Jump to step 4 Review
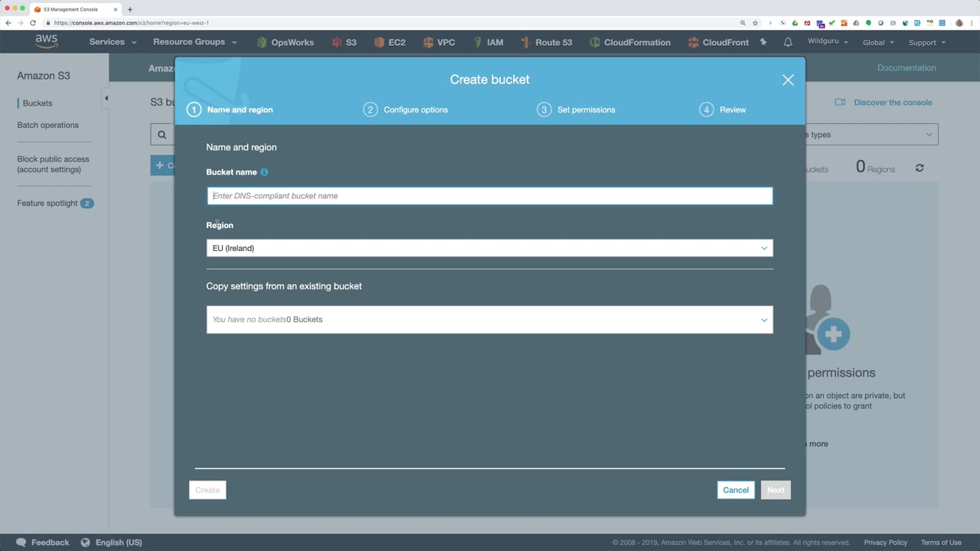Image resolution: width=980 pixels, height=551 pixels. coord(723,109)
